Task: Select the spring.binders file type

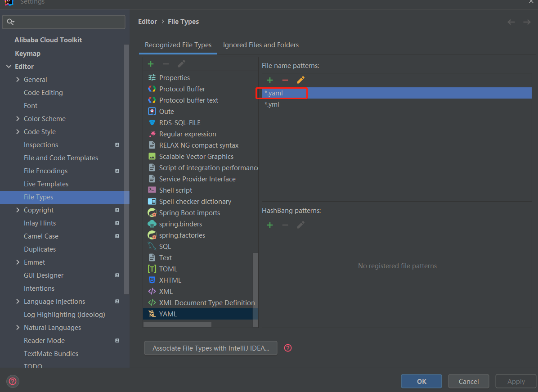Action: [200, 224]
